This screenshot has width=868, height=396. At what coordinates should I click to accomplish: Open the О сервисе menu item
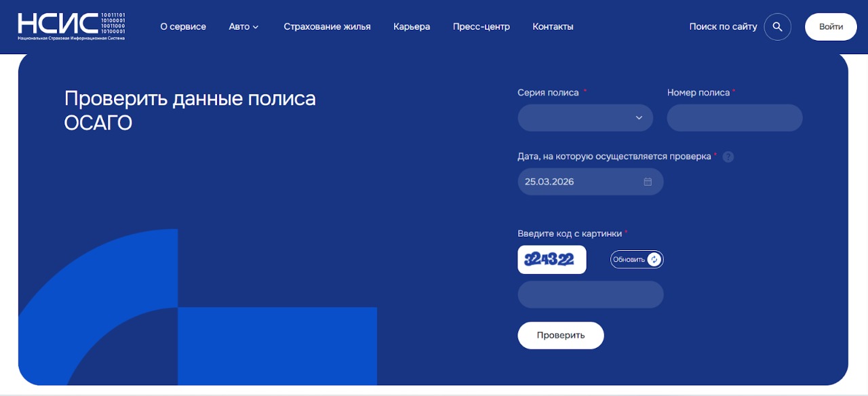click(182, 26)
